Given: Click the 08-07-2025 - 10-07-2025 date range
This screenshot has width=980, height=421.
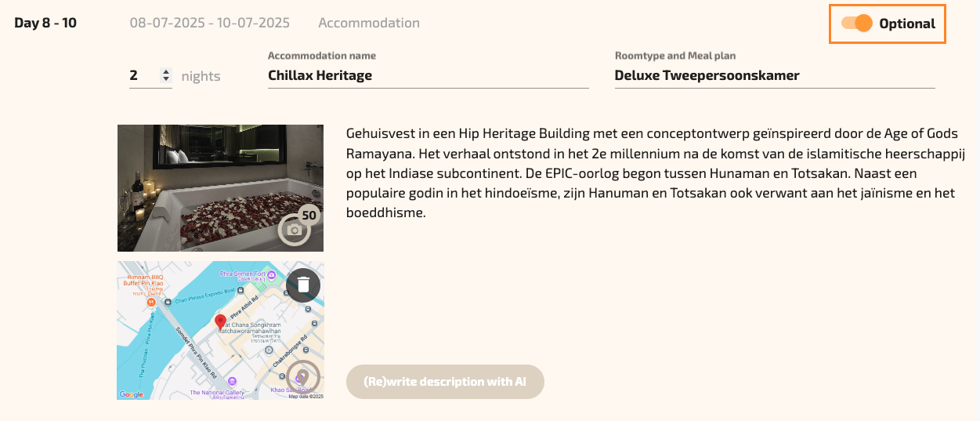Looking at the screenshot, I should coord(210,24).
